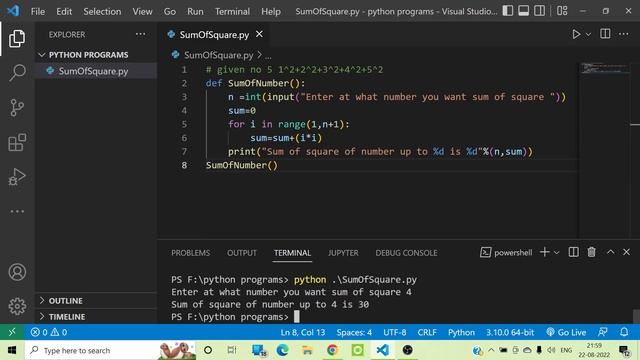Click the Windows search box
Screen dimensions: 640x360
coord(110,350)
